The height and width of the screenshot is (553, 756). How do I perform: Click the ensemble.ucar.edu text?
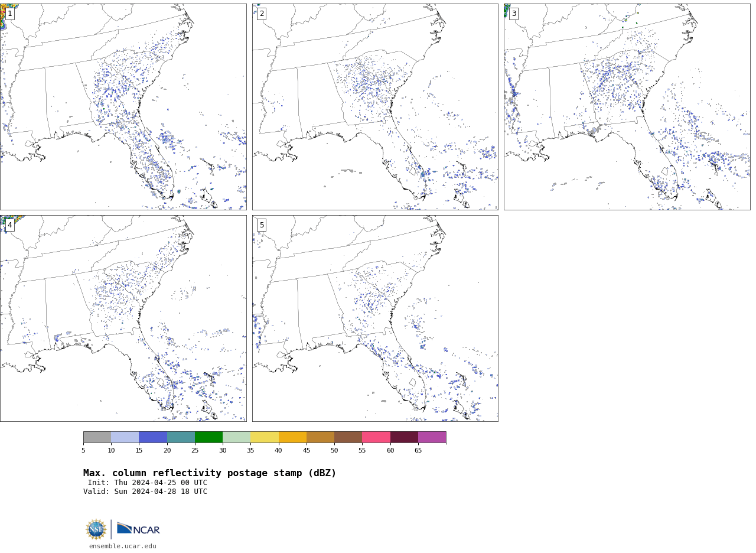click(123, 547)
